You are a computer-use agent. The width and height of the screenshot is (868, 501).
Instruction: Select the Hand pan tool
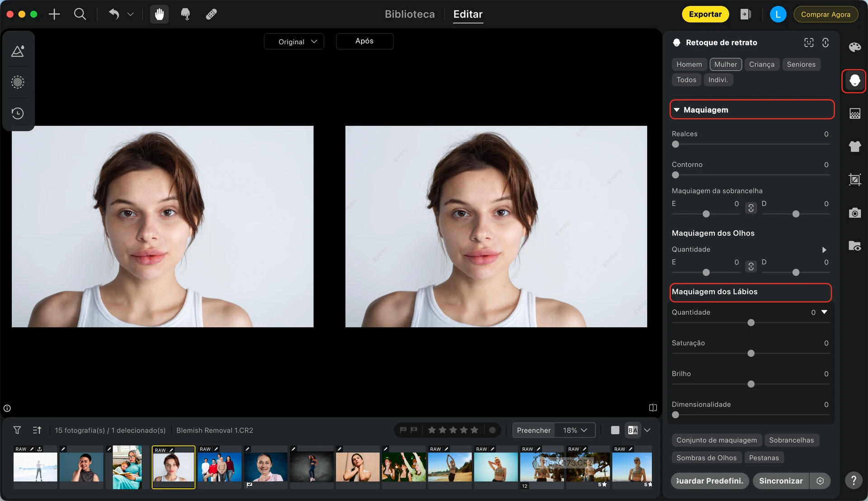coord(159,14)
